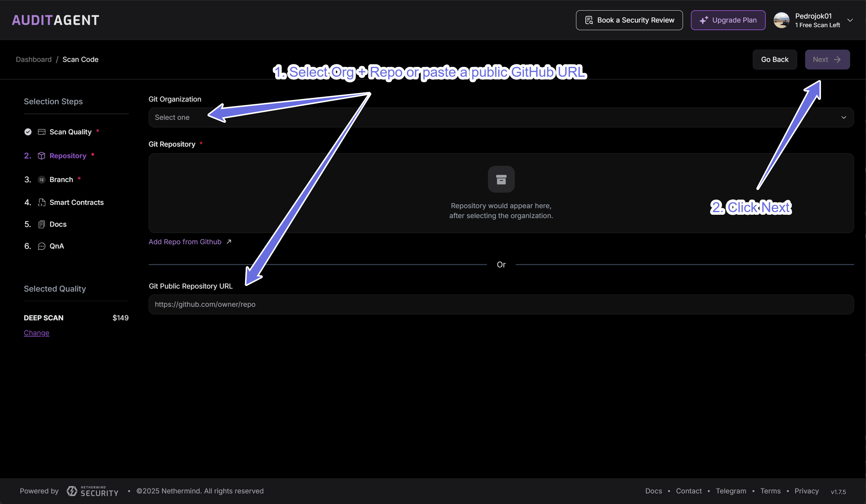Viewport: 866px width, 504px height.
Task: Click the QnA chat bubble icon
Action: coord(42,246)
